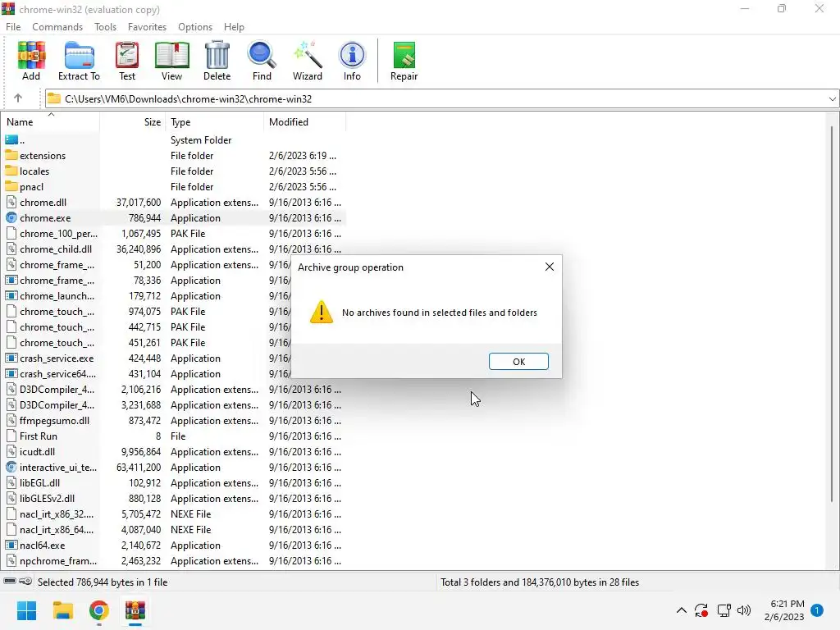
Task: Open Chrome from the taskbar
Action: pos(99,610)
